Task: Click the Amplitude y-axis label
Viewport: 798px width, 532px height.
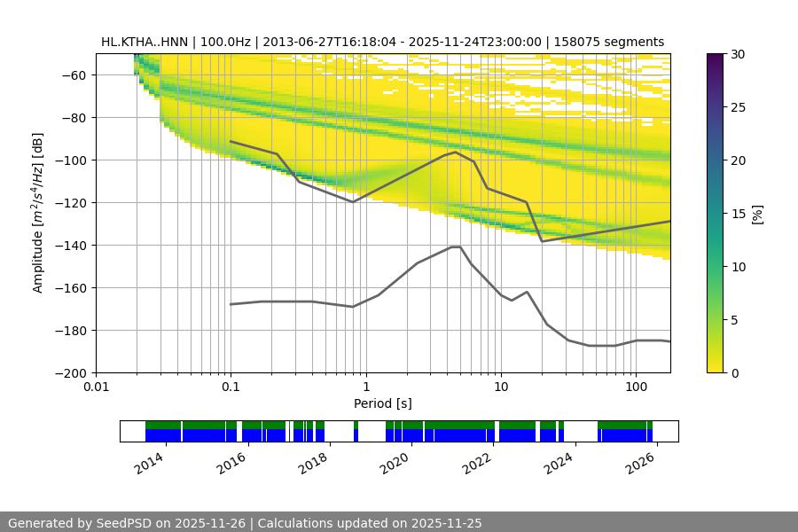Action: click(x=38, y=213)
